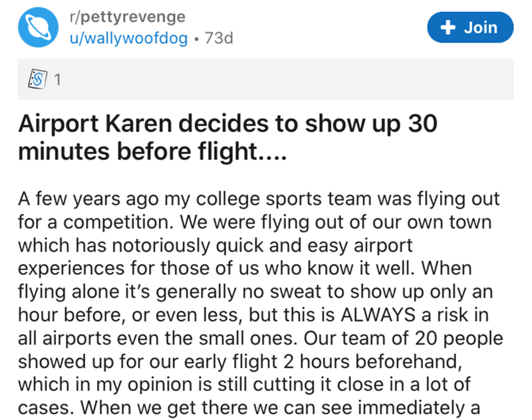Join the pettyrevenge community

point(471,28)
